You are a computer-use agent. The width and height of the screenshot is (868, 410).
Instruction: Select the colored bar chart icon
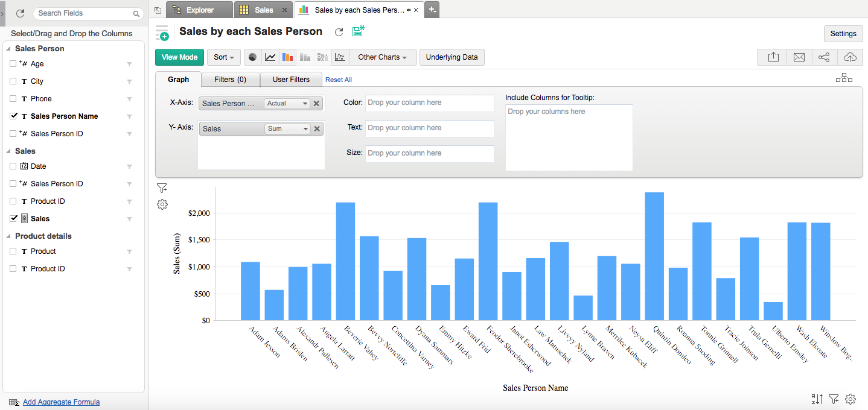click(288, 57)
